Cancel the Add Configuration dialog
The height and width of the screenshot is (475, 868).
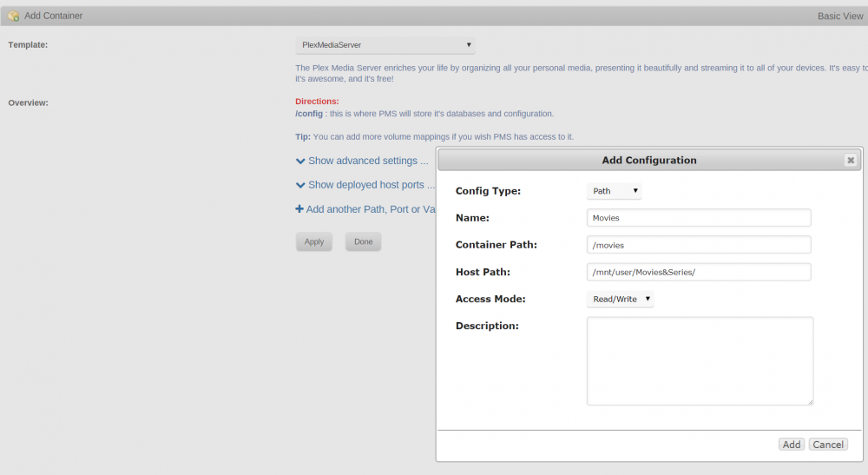(x=828, y=445)
